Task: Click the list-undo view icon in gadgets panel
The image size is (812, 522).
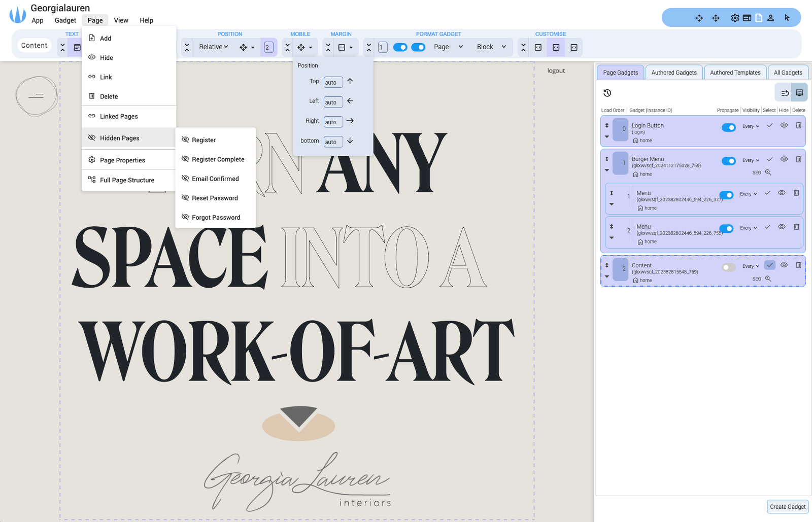Action: point(785,93)
